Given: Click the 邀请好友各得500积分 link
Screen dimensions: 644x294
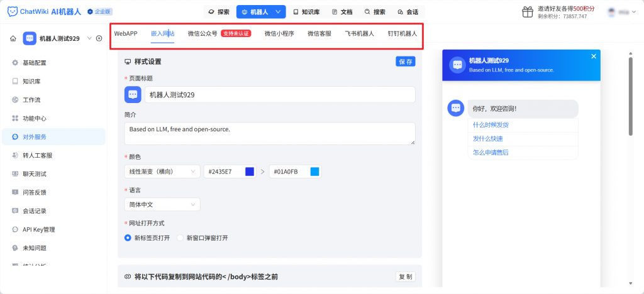Looking at the screenshot, I should tap(567, 9).
